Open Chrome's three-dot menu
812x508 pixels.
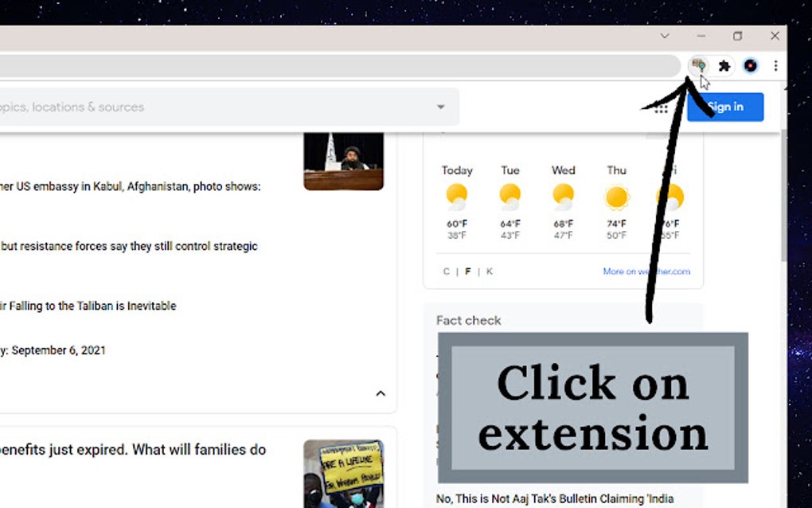pos(776,66)
